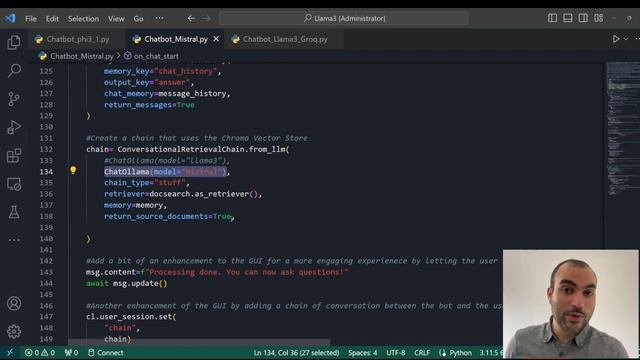Click cl.user_session.set( on line 147
Viewport: 640px width, 360px height.
131,317
